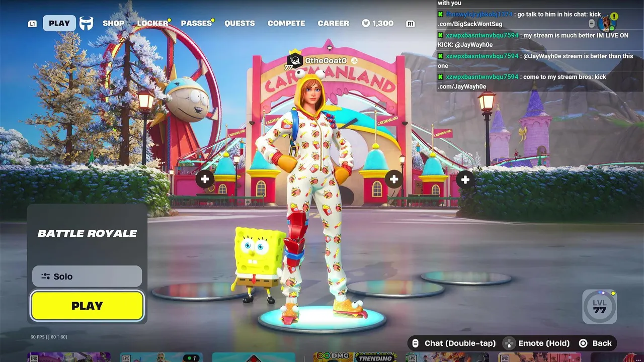Open the CAREER tab
The width and height of the screenshot is (644, 362).
click(x=333, y=23)
